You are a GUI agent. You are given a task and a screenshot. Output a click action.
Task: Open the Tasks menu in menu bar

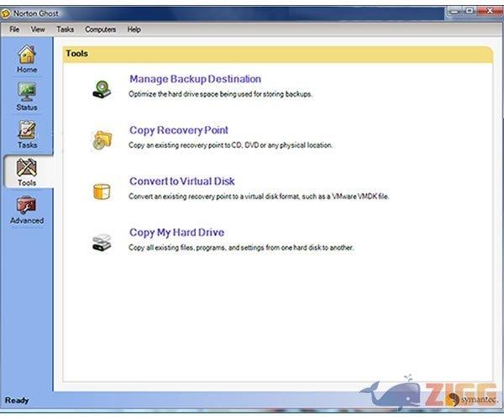[65, 29]
